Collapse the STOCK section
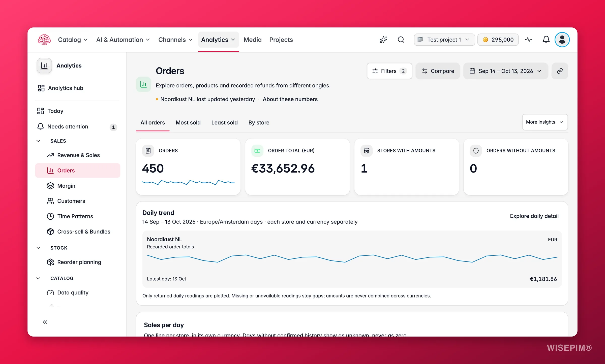Image resolution: width=605 pixels, height=364 pixels. point(38,248)
